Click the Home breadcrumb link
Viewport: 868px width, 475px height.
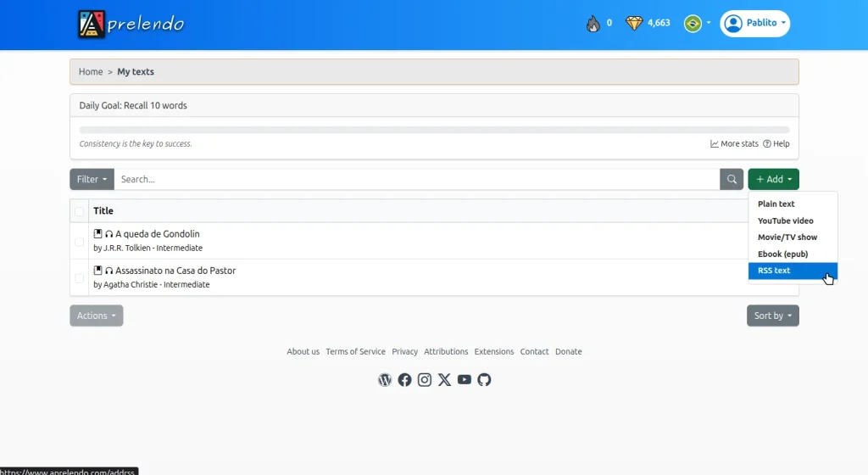coord(91,72)
